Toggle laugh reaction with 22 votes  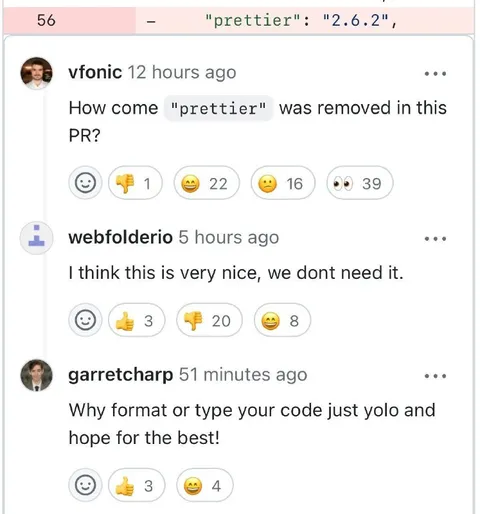[x=206, y=183]
